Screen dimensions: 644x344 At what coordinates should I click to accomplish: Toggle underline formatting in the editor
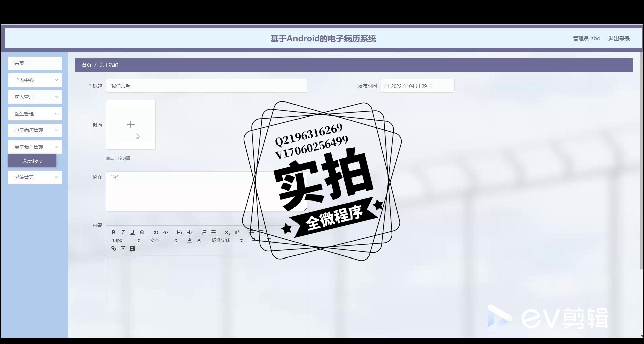click(x=132, y=232)
